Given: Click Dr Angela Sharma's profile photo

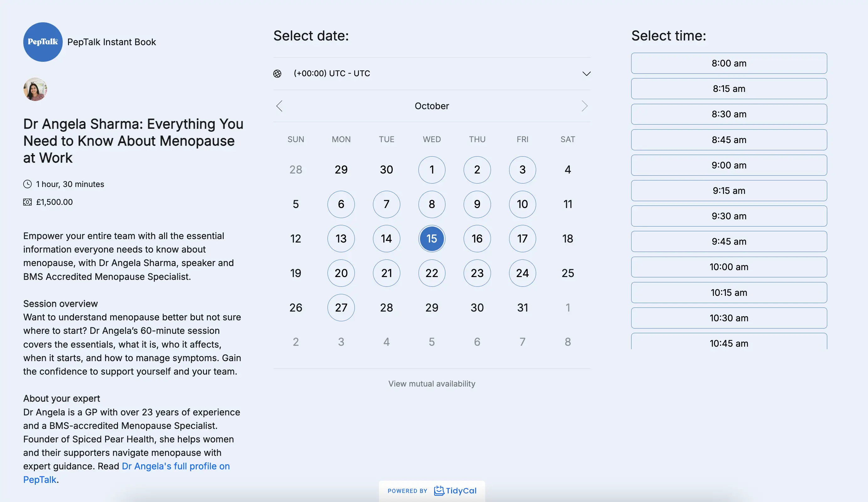Looking at the screenshot, I should 35,89.
